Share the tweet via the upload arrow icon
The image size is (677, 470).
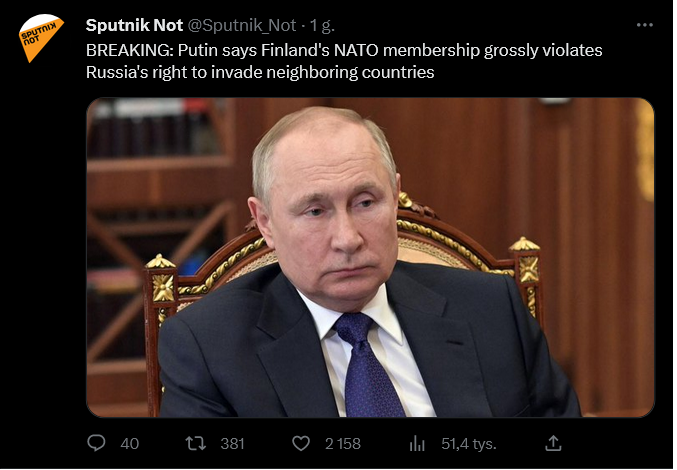pyautogui.click(x=553, y=442)
